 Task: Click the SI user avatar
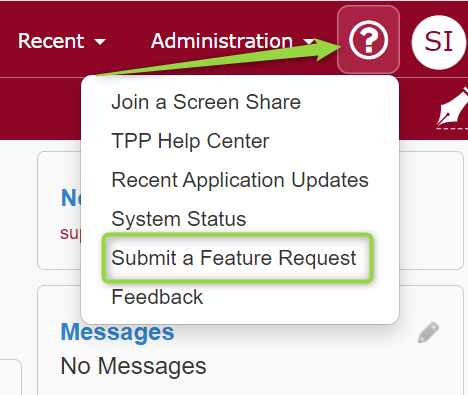tap(439, 42)
